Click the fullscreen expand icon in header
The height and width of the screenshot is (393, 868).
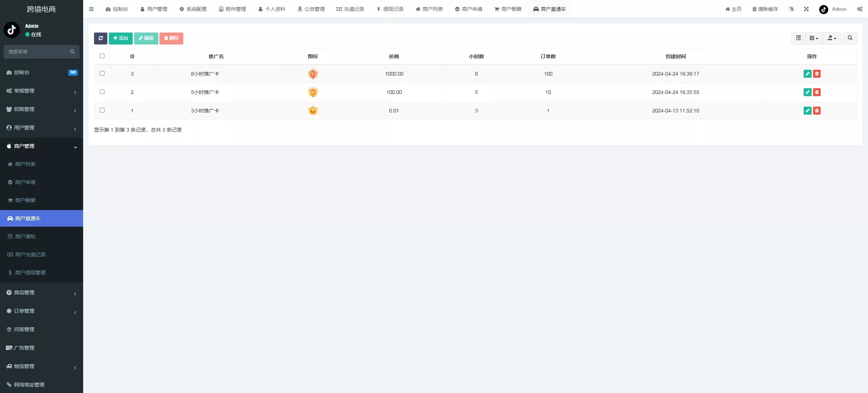click(806, 9)
